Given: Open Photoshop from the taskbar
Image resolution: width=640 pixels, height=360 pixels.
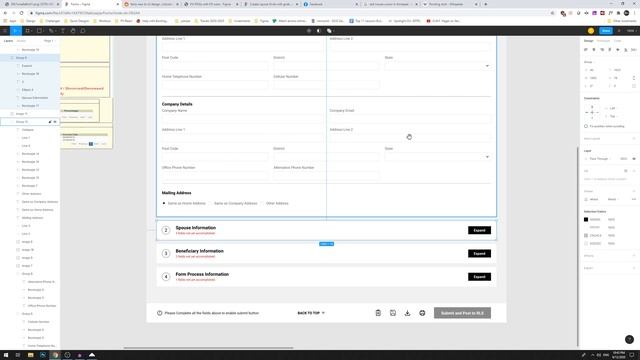Looking at the screenshot, I should (43, 355).
